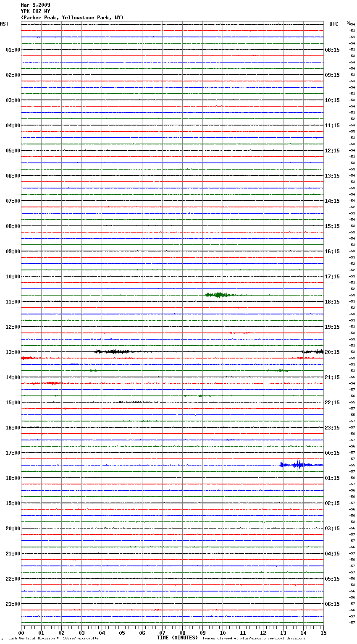Click the "03" minute axis tick label
This screenshot has width=357, height=644.
pyautogui.click(x=81, y=633)
